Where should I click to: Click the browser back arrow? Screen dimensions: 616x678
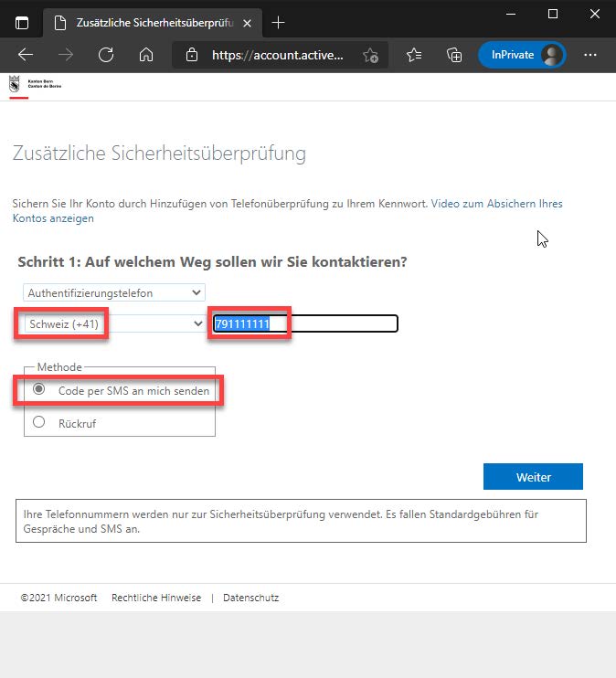pyautogui.click(x=25, y=55)
